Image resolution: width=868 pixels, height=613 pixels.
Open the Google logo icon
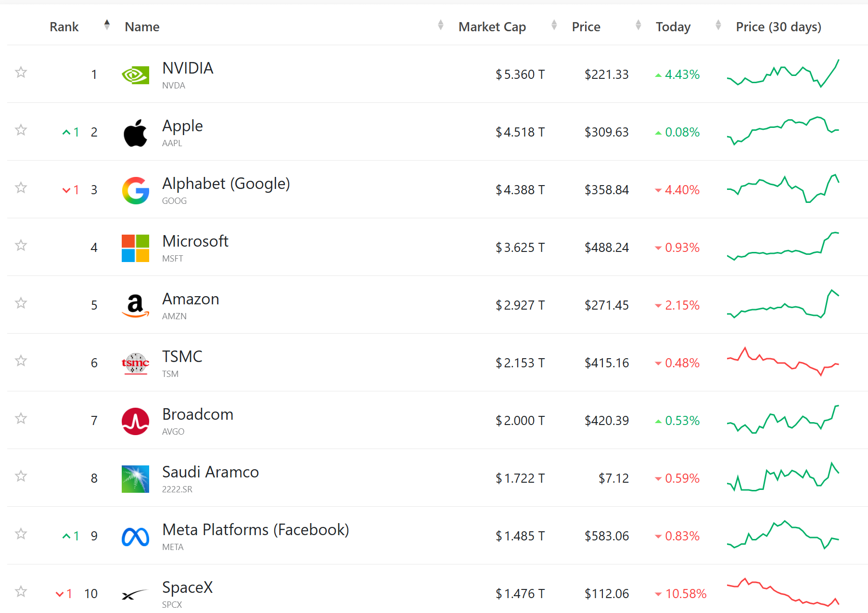[135, 190]
